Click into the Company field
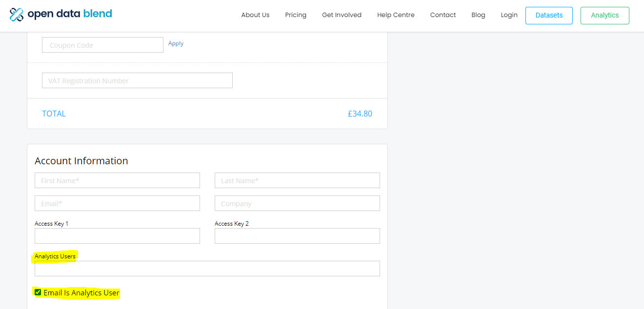 coord(297,203)
